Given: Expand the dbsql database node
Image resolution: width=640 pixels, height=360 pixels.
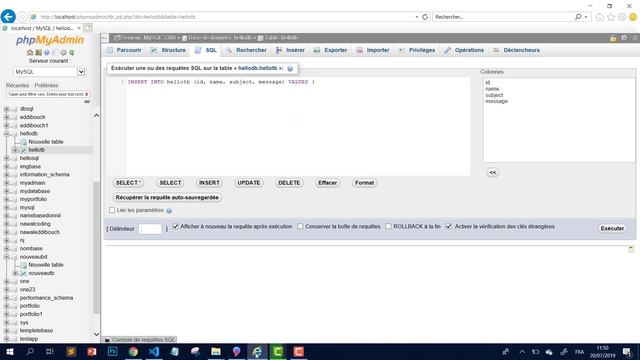Looking at the screenshot, I should (6, 109).
